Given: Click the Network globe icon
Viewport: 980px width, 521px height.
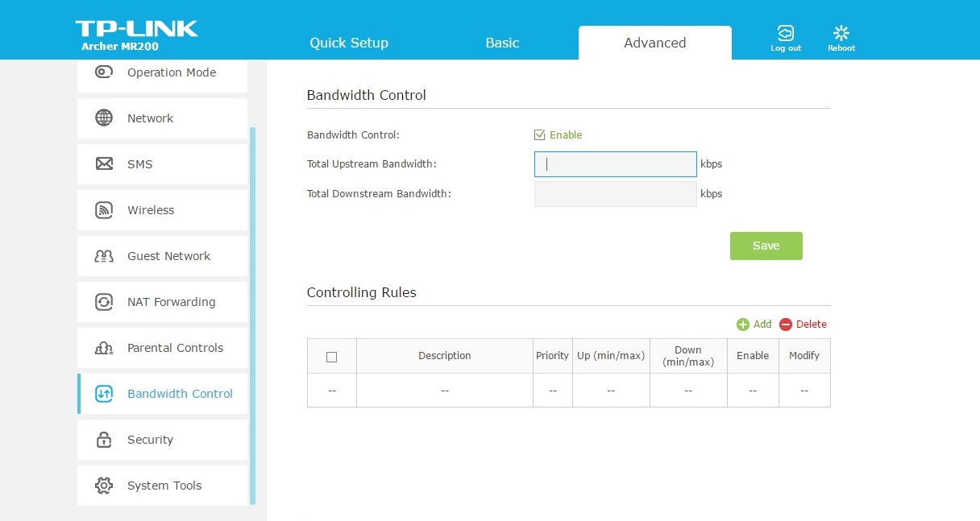Looking at the screenshot, I should pos(104,118).
